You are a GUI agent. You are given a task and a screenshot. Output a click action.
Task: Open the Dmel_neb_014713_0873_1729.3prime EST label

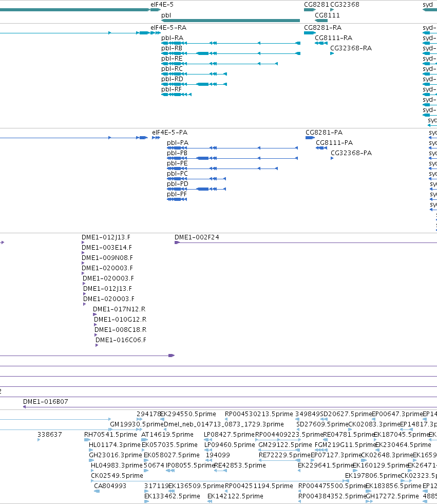point(224,424)
